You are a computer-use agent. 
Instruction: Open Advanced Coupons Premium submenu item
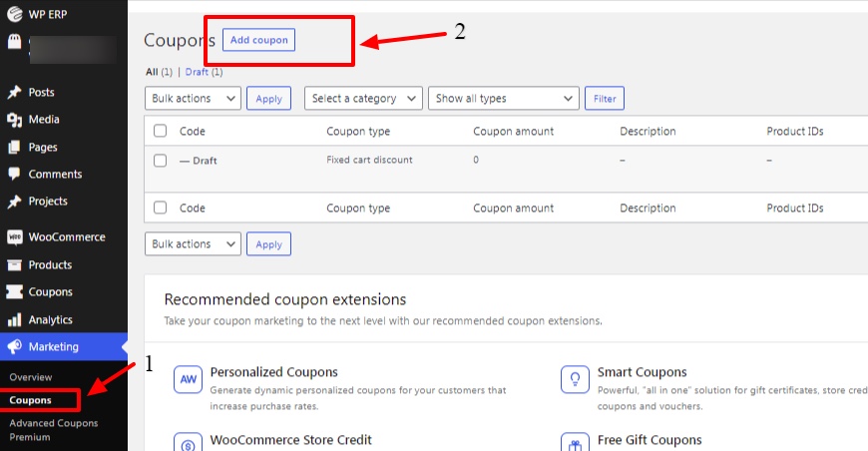(54, 430)
